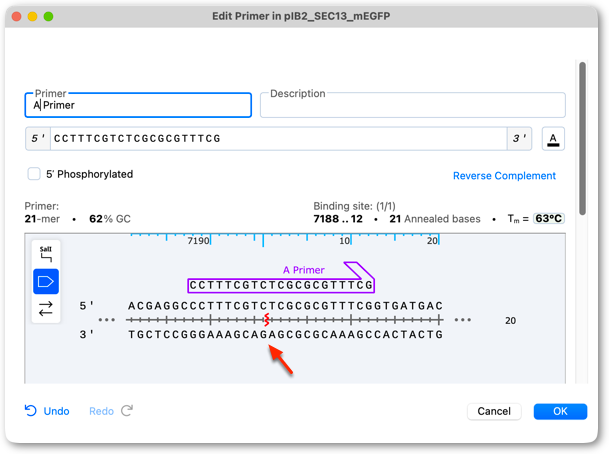Click the 3' end label button
This screenshot has width=609, height=454.
pos(519,139)
